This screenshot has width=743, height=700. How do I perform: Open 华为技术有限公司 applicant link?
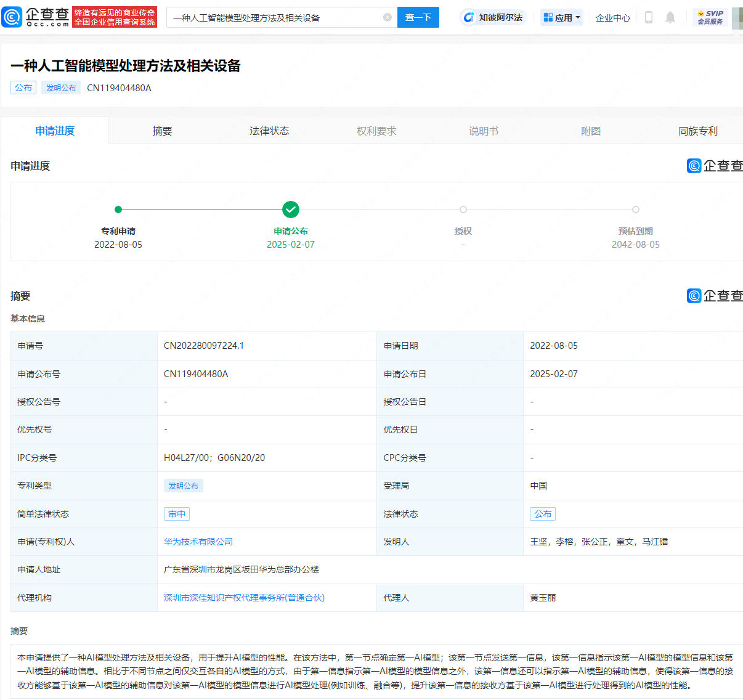198,542
